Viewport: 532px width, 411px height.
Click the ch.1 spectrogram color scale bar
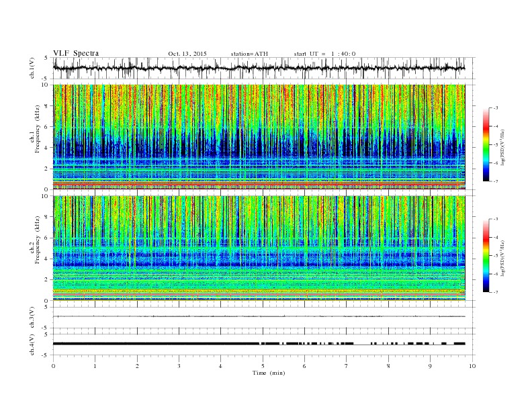(x=486, y=144)
